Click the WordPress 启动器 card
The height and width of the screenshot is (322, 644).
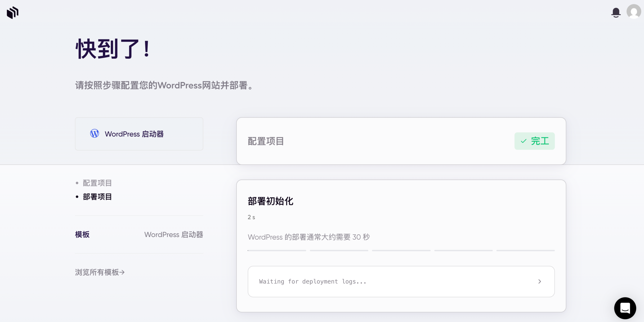[x=139, y=134]
